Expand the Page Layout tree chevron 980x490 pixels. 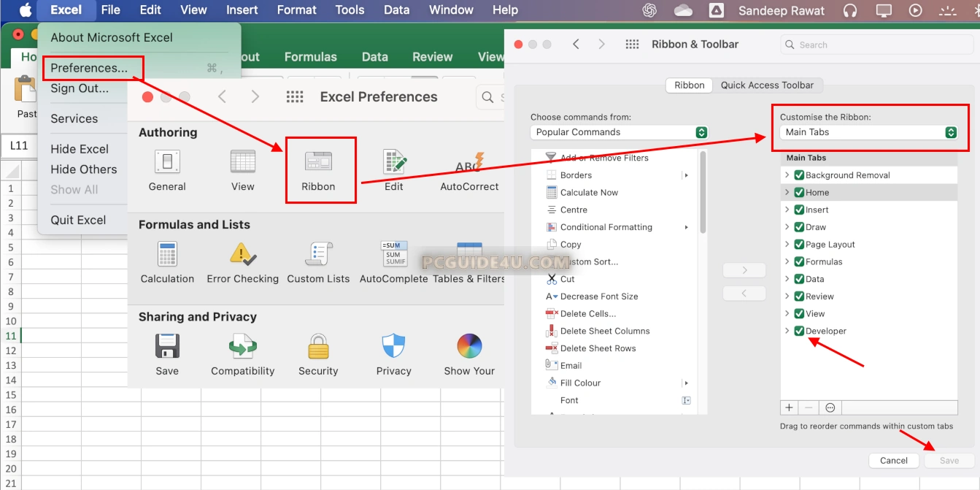(x=787, y=245)
